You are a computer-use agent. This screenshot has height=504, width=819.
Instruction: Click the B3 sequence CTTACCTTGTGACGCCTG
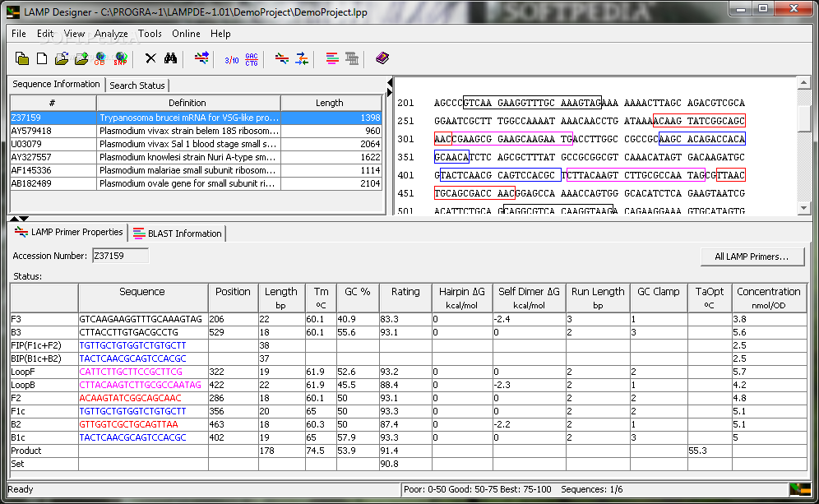[128, 332]
